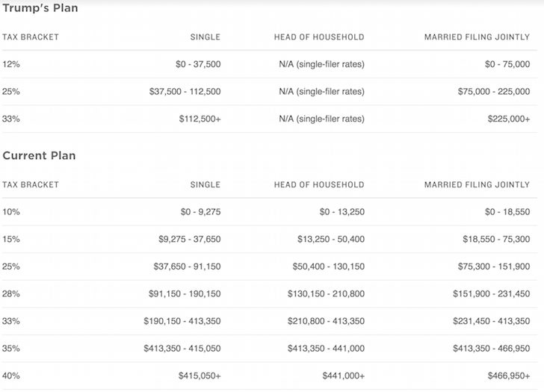
Task: Click the $225,000+ married filing jointly cell
Action: 505,119
